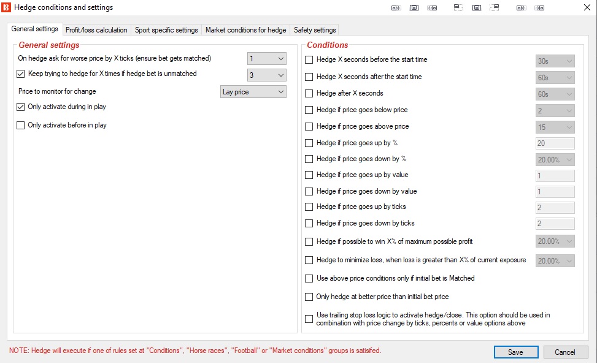This screenshot has width=597, height=364.
Task: Open the minimize loss exposure percentage dropdown
Action: pyautogui.click(x=555, y=260)
